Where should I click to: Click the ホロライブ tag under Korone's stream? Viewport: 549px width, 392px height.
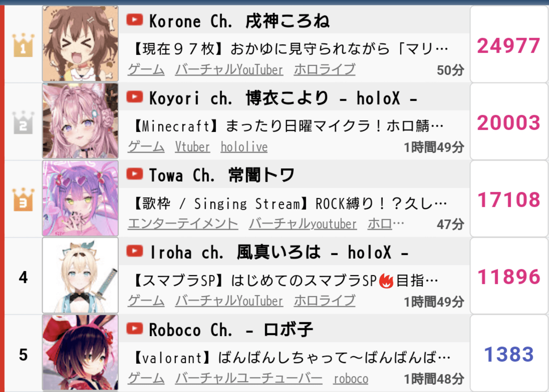click(x=325, y=70)
